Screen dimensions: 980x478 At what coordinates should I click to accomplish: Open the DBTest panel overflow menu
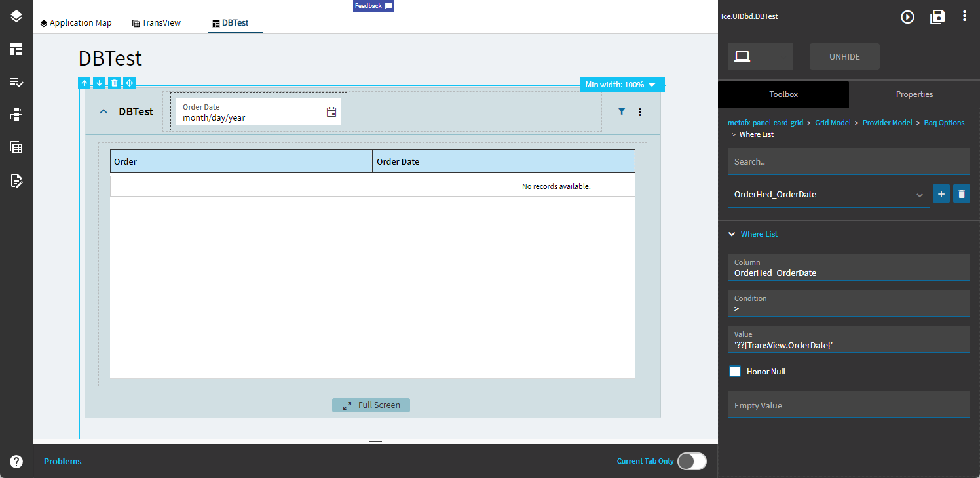(640, 112)
